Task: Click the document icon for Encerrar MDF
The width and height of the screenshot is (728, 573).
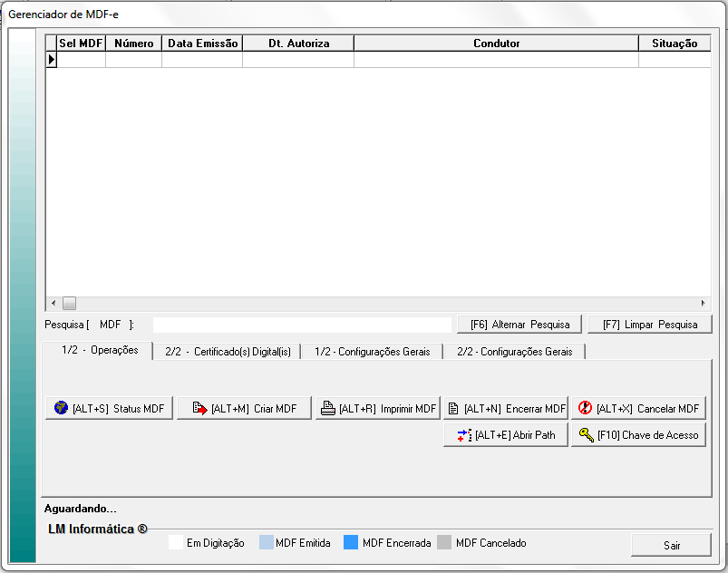Action: click(x=453, y=409)
